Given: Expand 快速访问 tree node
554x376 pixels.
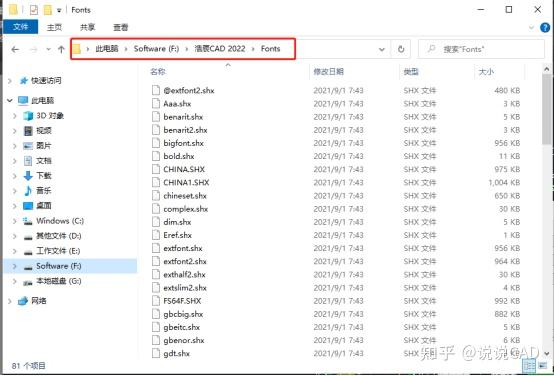Looking at the screenshot, I should [10, 81].
